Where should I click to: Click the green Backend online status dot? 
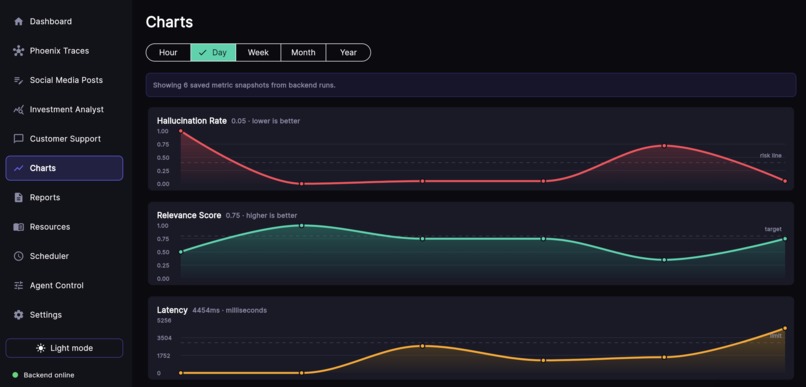pos(15,375)
